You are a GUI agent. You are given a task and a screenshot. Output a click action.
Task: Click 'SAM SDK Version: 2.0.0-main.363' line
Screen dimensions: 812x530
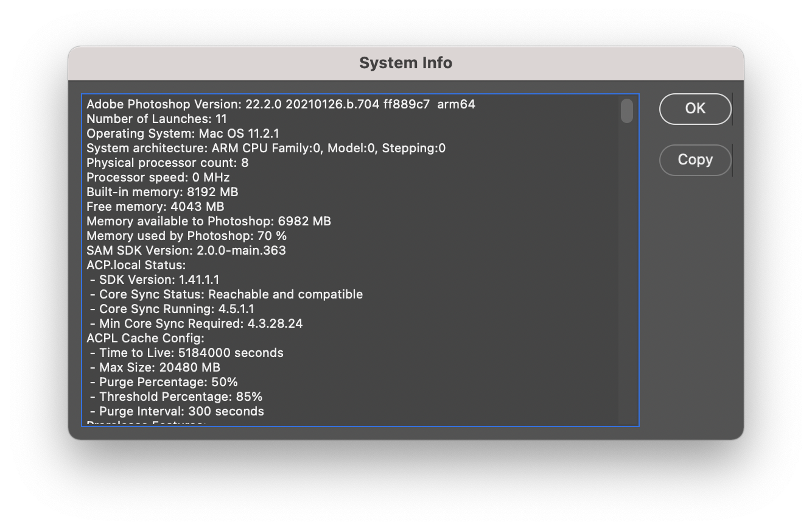click(x=186, y=250)
